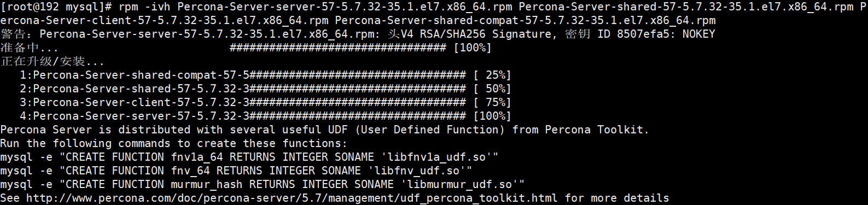This screenshot has width=868, height=205.
Task: Click the percona.com udf_percona_toolkit.html URL
Action: 292,198
